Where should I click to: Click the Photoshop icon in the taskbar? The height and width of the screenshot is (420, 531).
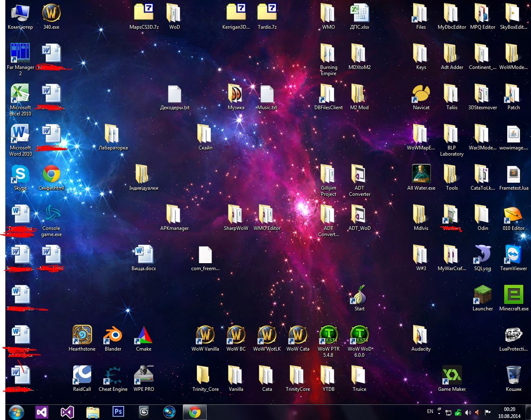coord(118,412)
